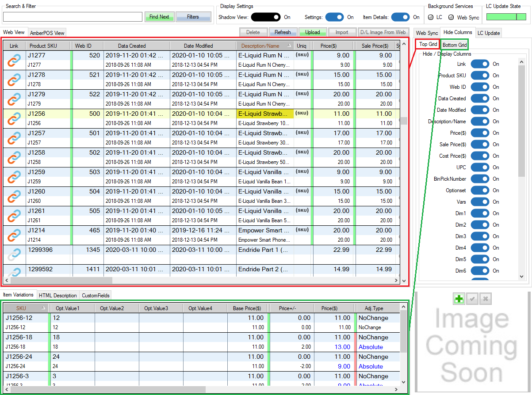Click the top grid vertical scrollbar up arrow

click(404, 45)
